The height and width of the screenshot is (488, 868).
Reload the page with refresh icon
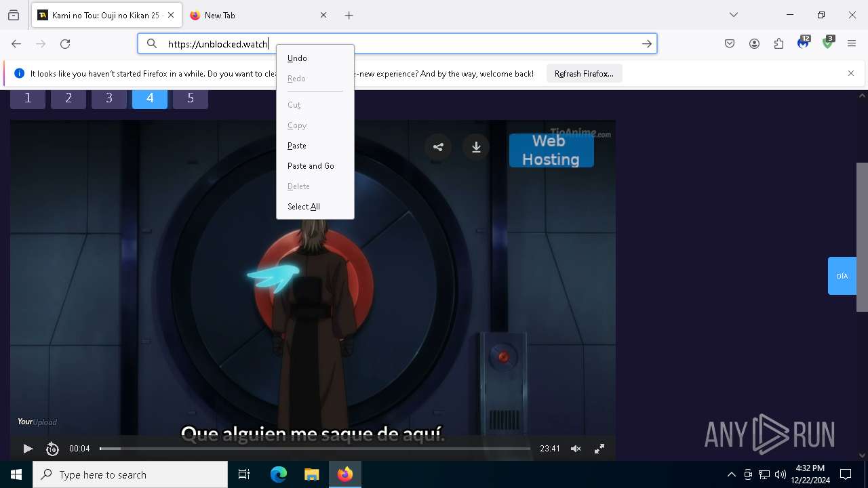(65, 43)
